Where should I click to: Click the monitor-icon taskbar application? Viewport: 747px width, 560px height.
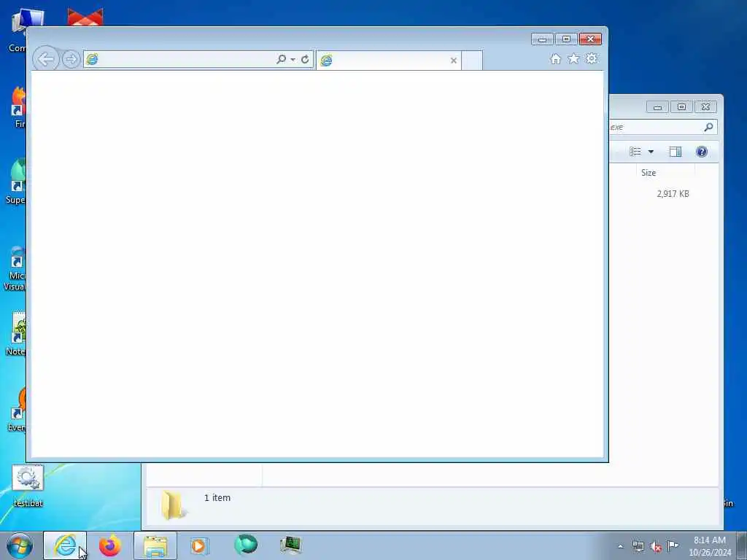pos(290,545)
